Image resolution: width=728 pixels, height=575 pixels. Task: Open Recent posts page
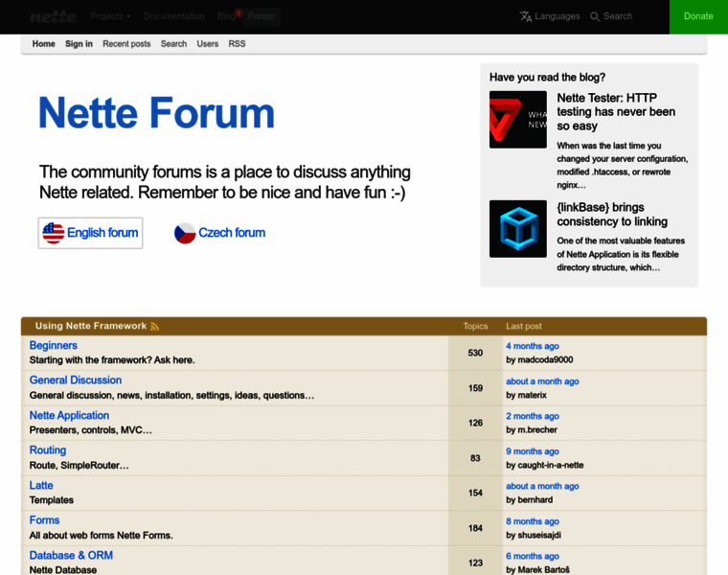pyautogui.click(x=126, y=44)
